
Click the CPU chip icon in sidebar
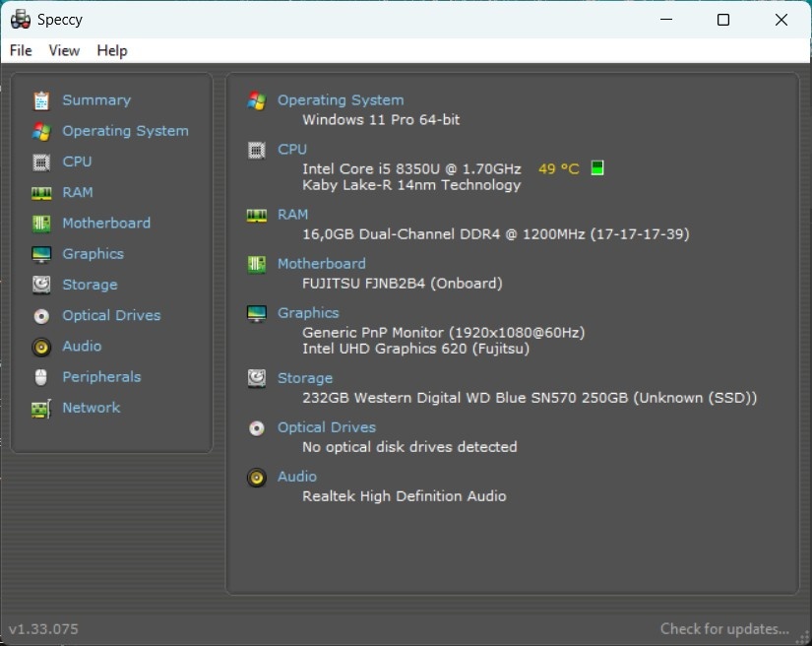[40, 161]
